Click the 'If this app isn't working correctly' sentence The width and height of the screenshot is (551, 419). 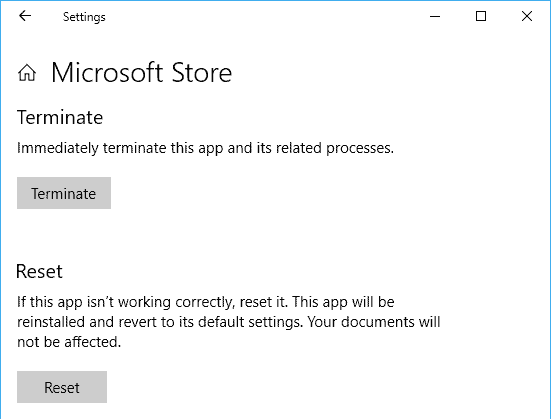[x=153, y=302]
